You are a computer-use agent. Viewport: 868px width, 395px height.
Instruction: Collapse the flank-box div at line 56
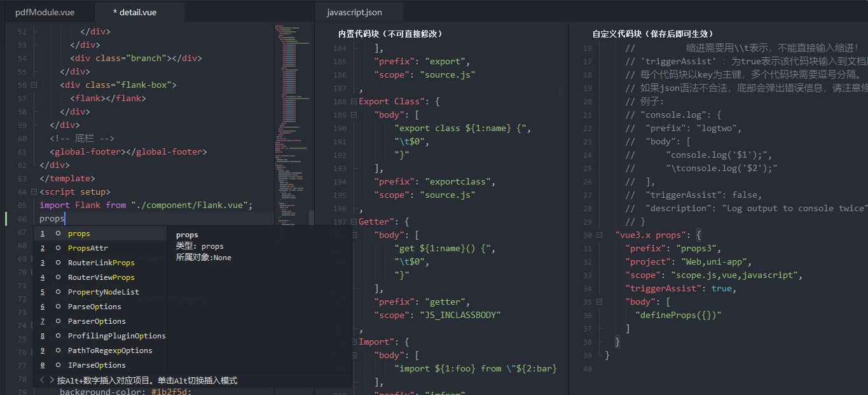coord(34,85)
